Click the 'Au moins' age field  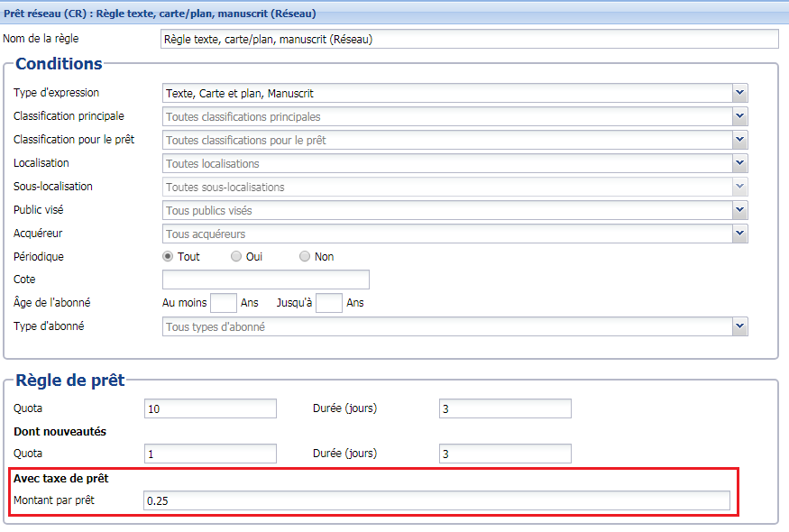click(x=223, y=303)
